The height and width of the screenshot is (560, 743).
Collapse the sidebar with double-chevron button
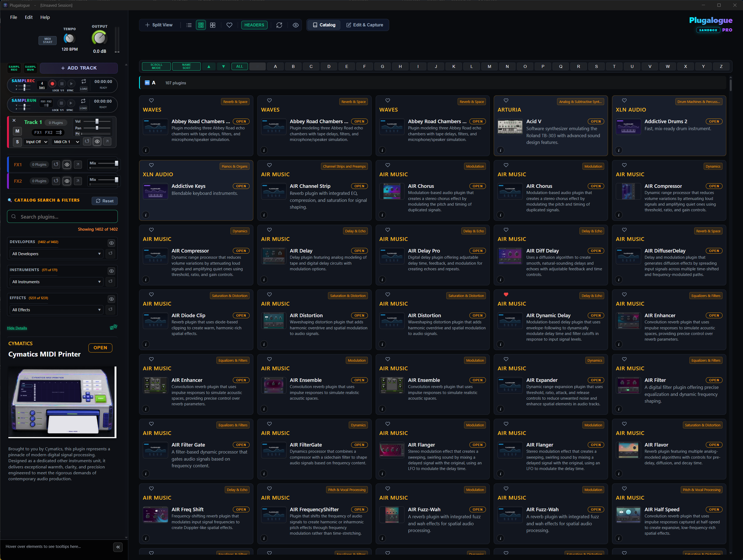(x=118, y=547)
